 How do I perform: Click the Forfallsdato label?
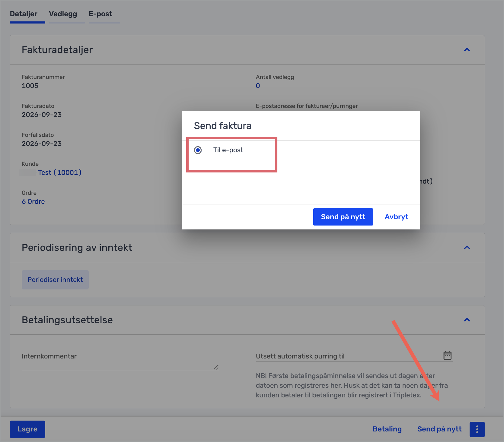[x=38, y=135]
